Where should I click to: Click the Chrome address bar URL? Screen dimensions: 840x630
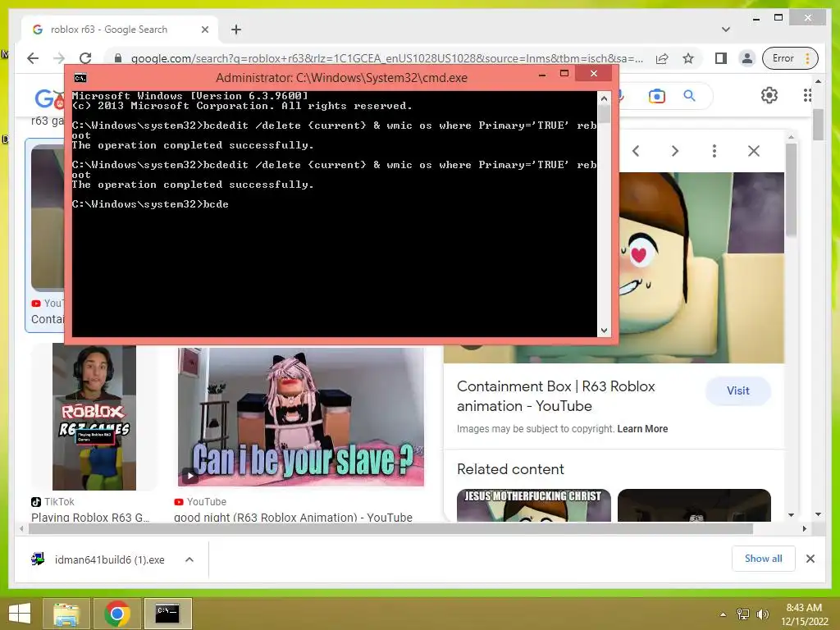tap(387, 58)
